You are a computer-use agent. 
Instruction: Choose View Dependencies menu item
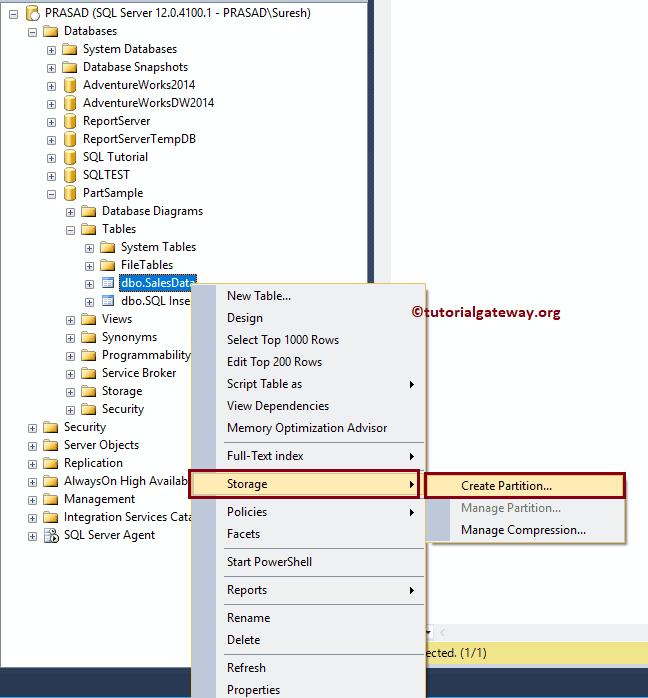[309, 406]
